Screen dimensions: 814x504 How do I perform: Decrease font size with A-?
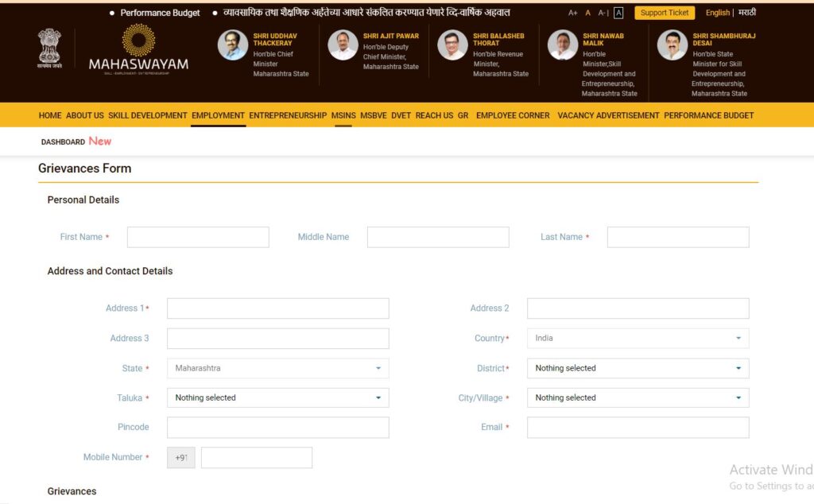coord(603,13)
